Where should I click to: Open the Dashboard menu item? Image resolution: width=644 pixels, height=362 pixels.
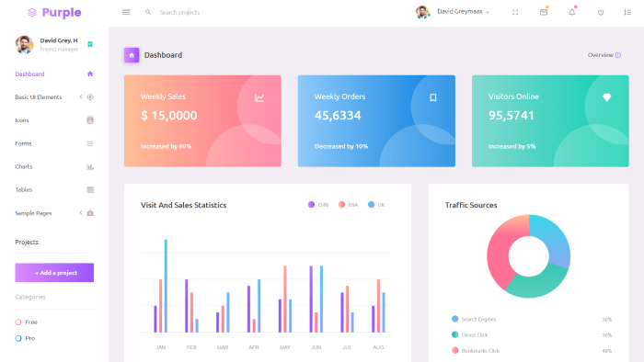pyautogui.click(x=54, y=74)
